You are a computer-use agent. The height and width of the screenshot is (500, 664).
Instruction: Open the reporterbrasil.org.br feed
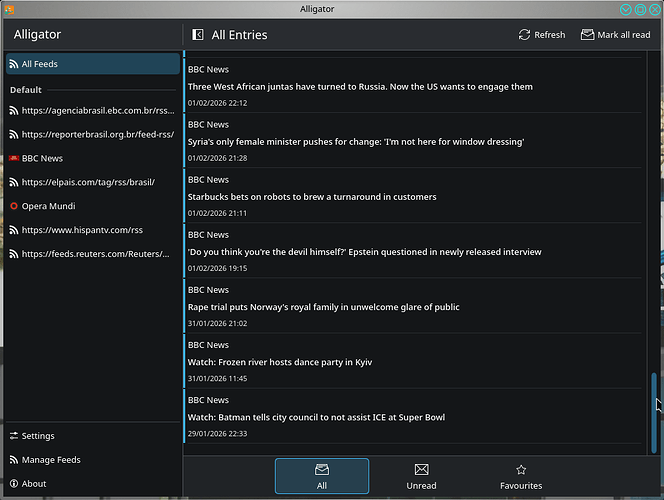(x=98, y=134)
